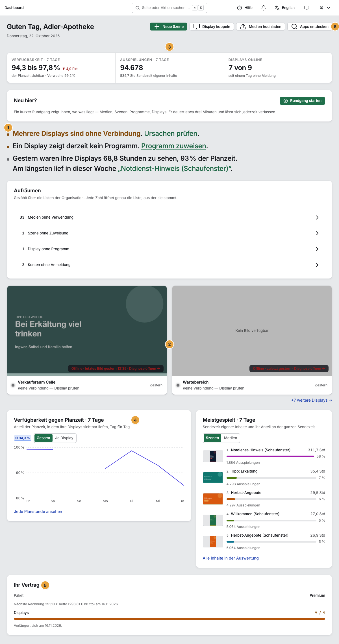
Task: Click the ⌘K keyboard shortcut hint
Action: [x=198, y=8]
